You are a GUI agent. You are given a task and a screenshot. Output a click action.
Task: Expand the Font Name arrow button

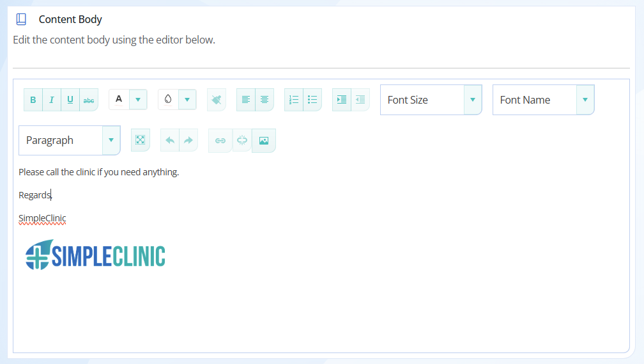(585, 100)
